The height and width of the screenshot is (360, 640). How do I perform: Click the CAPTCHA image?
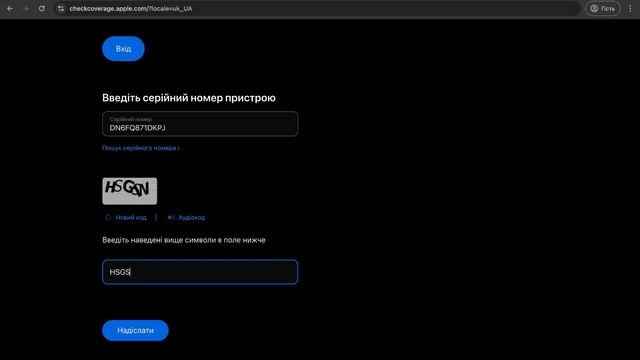129,191
